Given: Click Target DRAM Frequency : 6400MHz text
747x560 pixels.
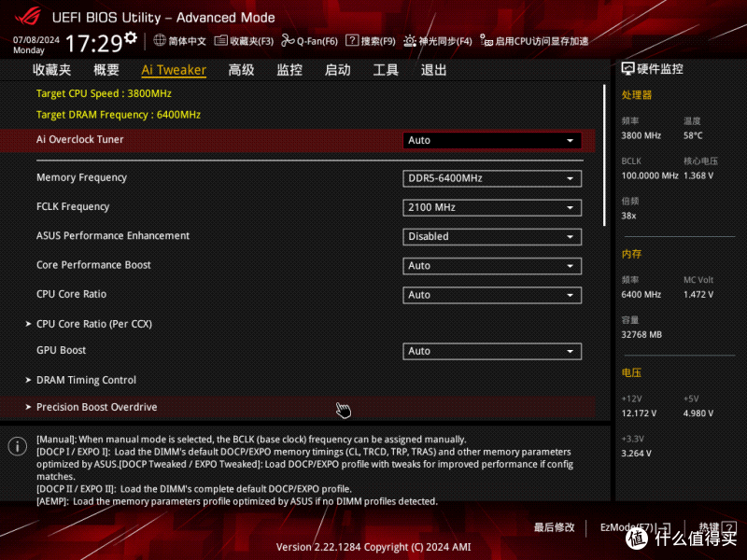Looking at the screenshot, I should point(119,115).
